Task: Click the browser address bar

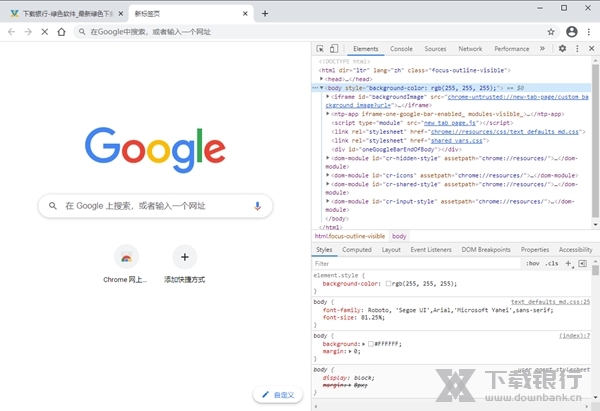Action: click(x=316, y=32)
